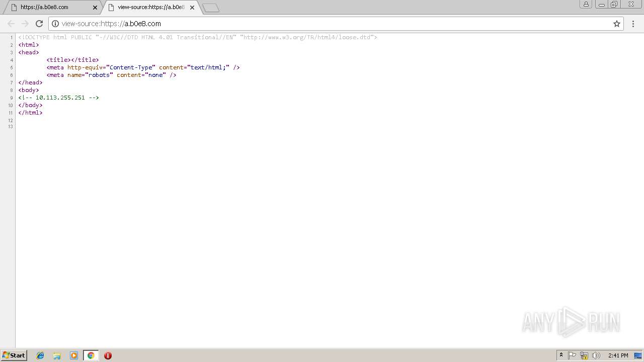Select the Chrome taskbar button

(x=91, y=355)
